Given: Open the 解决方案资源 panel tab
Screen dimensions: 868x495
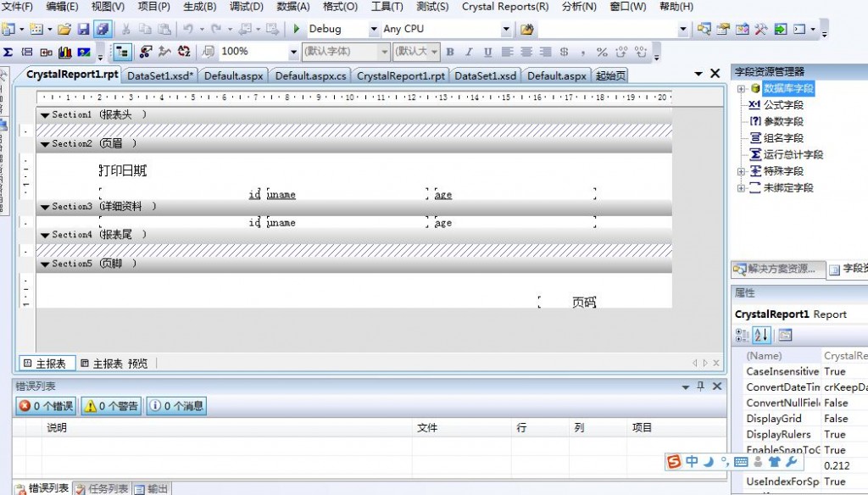Looking at the screenshot, I should (776, 269).
